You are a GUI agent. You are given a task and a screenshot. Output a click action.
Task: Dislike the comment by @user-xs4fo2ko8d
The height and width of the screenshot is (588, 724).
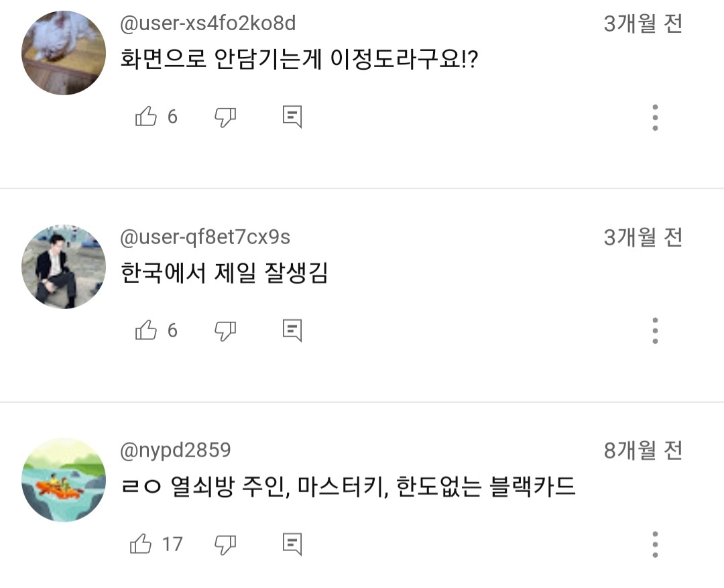[225, 115]
